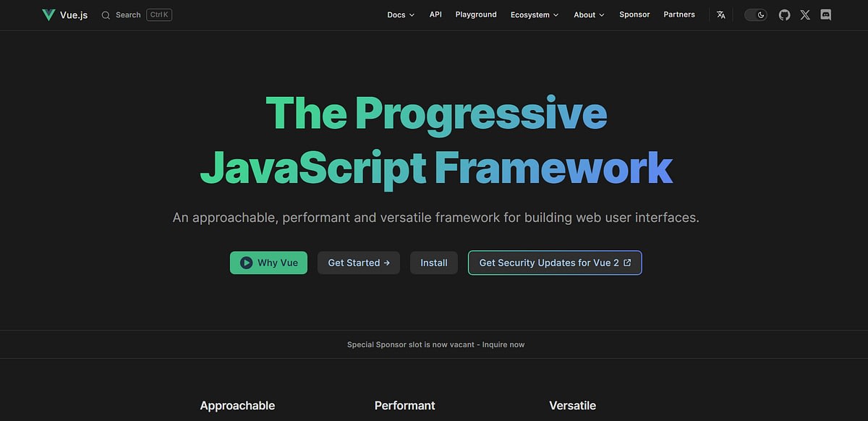Click the Get Started button
Viewport: 868px width, 421px height.
click(x=358, y=263)
